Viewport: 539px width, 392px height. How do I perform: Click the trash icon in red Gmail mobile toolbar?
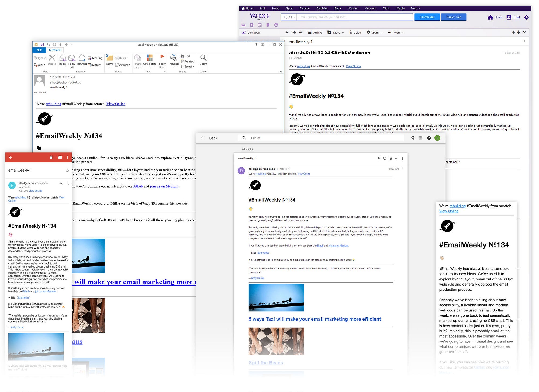pyautogui.click(x=51, y=157)
